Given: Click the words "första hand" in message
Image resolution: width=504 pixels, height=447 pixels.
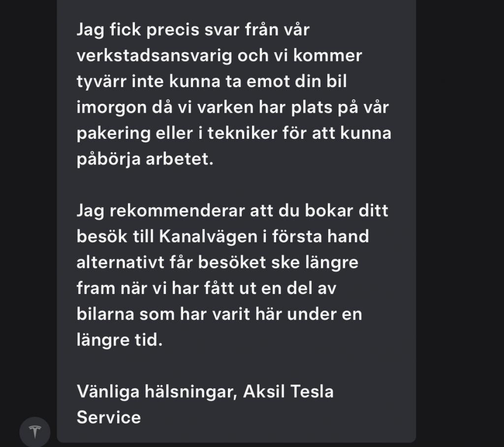Looking at the screenshot, I should 320,236.
